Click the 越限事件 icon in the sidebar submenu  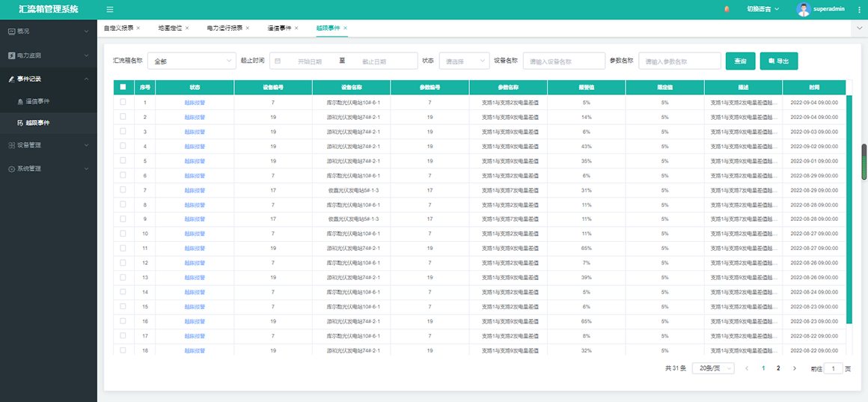tap(20, 122)
